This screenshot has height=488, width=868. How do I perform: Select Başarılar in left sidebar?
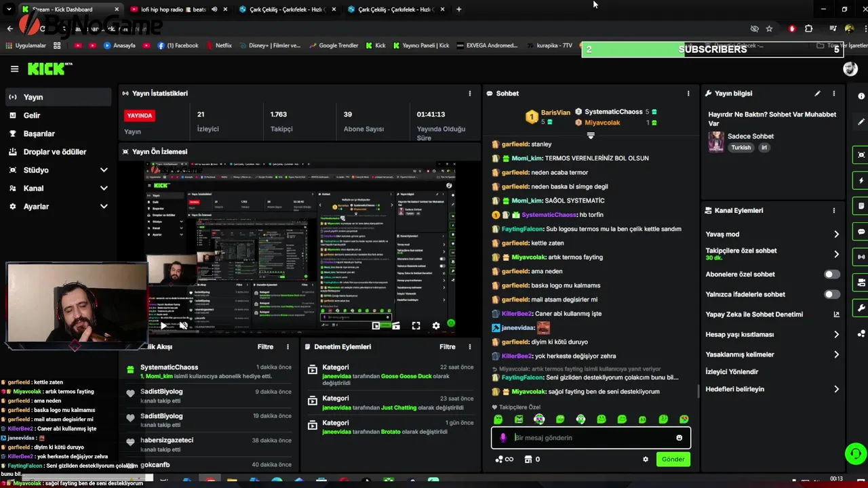pyautogui.click(x=58, y=134)
